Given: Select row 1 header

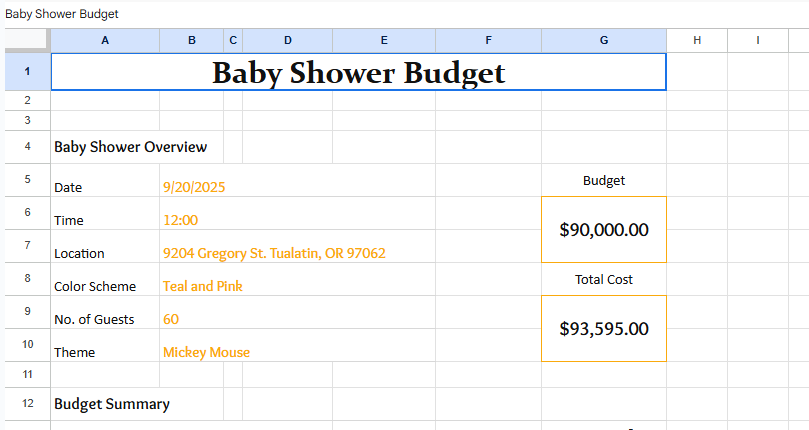Looking at the screenshot, I should pos(26,71).
